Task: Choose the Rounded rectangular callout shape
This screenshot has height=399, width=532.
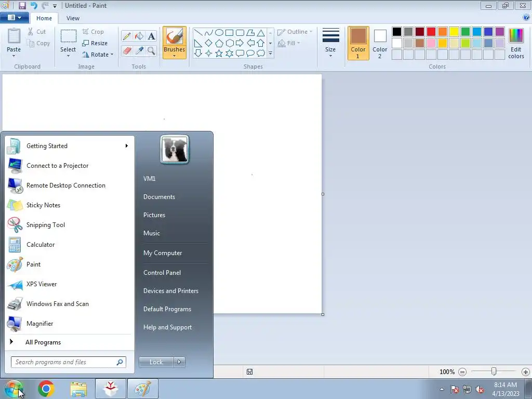Action: (x=240, y=54)
